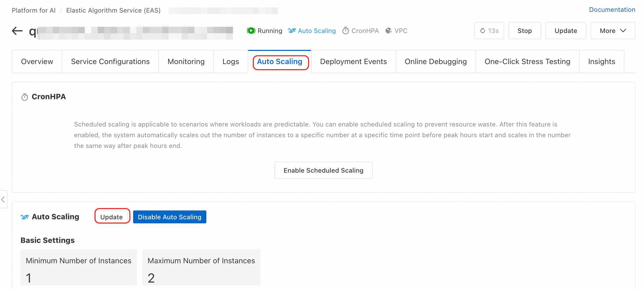
Task: Click the Auto Scaling wave icon in header
Action: 292,31
